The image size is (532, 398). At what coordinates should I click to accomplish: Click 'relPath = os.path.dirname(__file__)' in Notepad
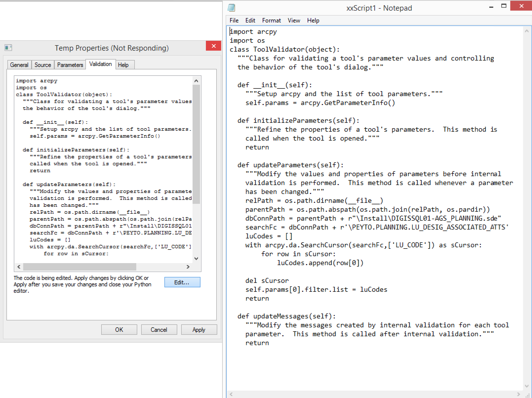tap(314, 201)
